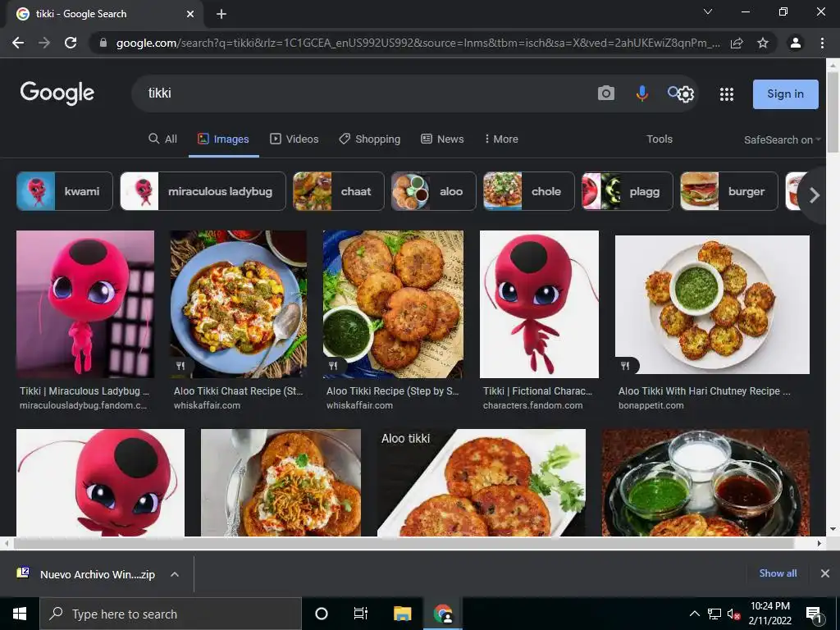
Task: Filter by the burger chip
Action: pos(729,191)
